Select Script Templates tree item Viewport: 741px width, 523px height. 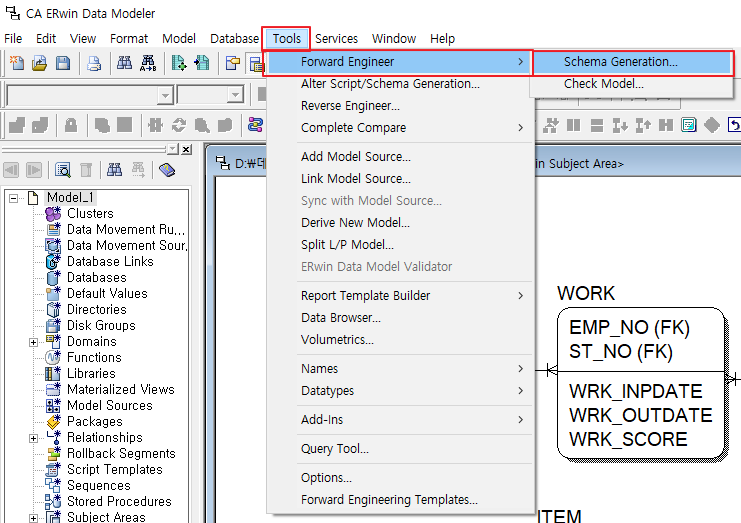click(114, 470)
